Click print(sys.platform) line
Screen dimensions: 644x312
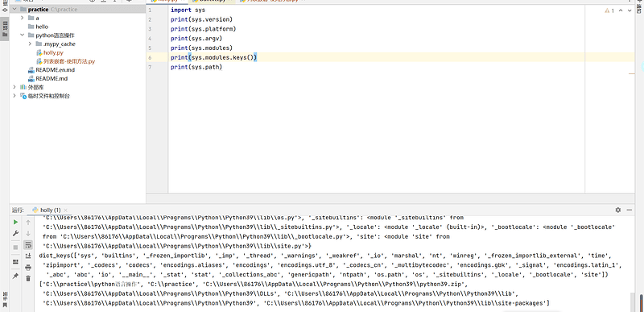tap(204, 29)
